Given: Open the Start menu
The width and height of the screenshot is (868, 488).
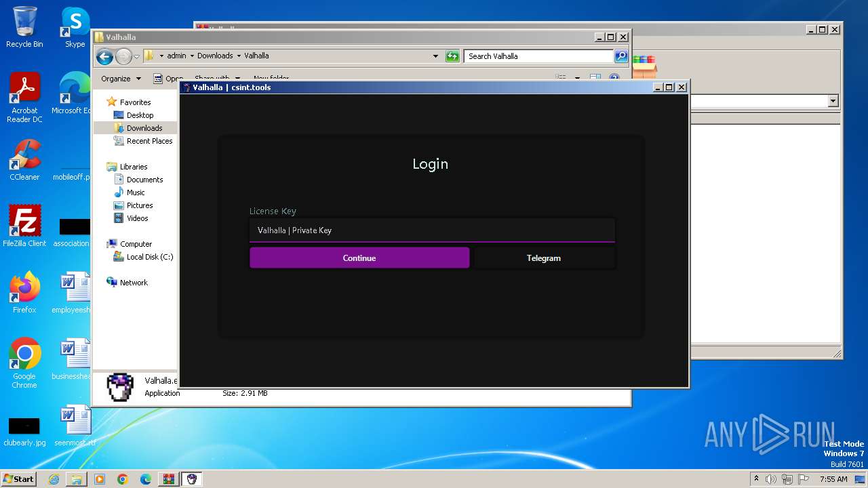Looking at the screenshot, I should (x=18, y=479).
